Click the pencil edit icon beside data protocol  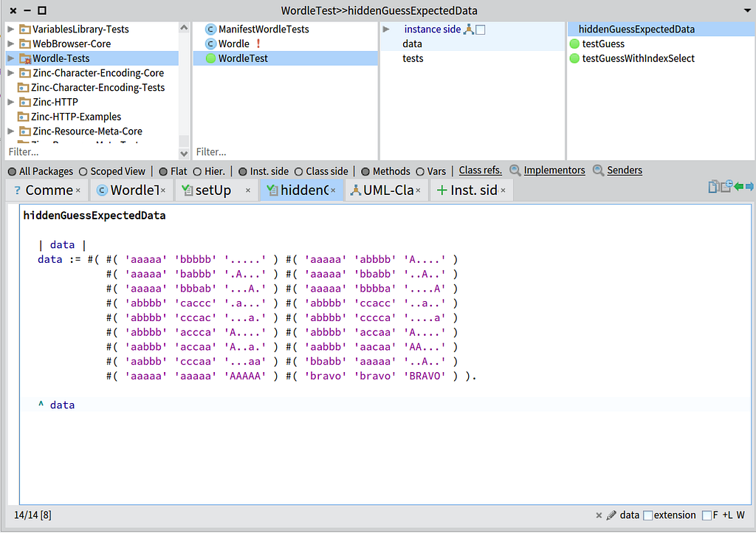tap(611, 515)
